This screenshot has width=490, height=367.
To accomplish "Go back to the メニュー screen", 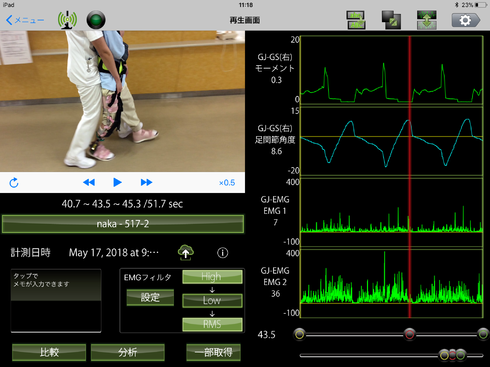I will coord(25,20).
